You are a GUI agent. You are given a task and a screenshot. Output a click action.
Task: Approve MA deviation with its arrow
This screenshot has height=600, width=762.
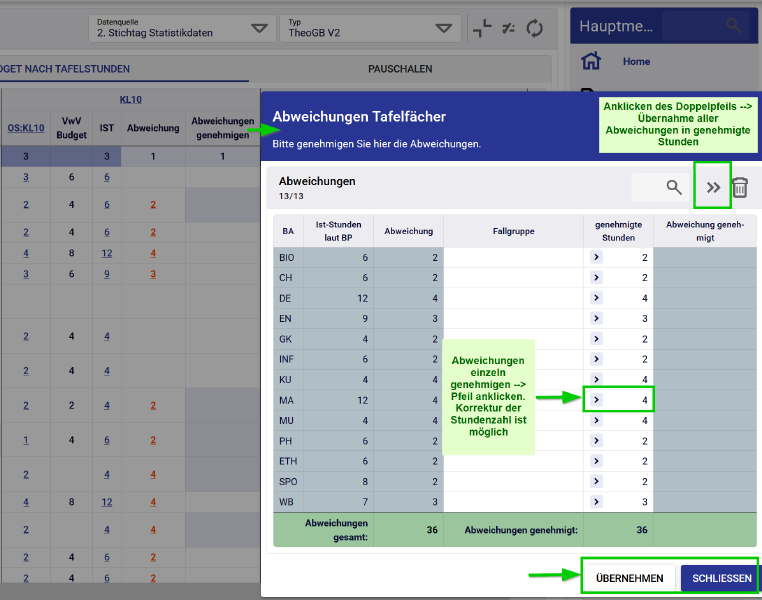(596, 400)
